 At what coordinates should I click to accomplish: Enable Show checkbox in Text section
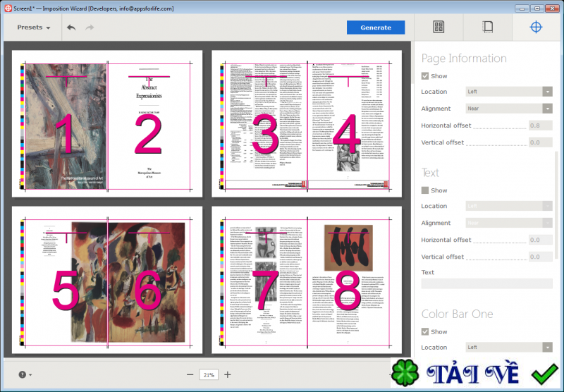pos(425,190)
